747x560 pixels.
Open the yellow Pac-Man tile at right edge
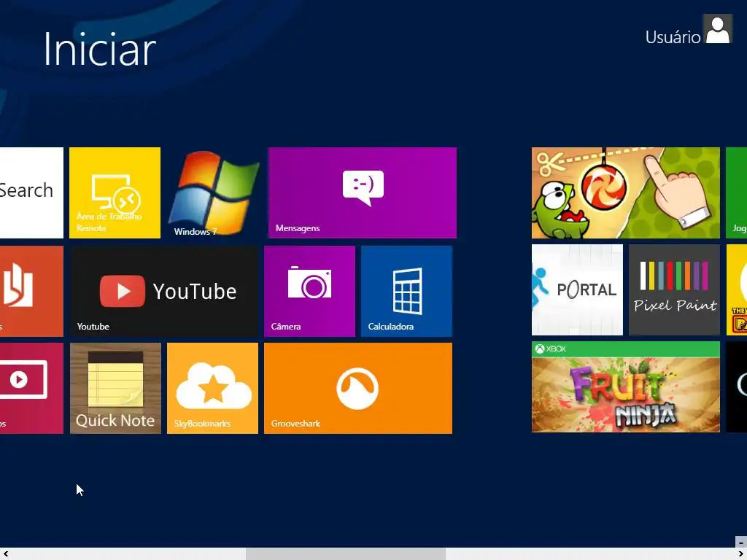point(737,290)
